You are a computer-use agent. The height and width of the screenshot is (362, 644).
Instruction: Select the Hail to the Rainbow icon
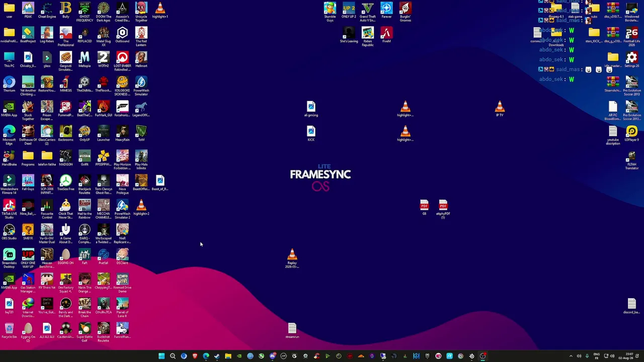(x=85, y=209)
